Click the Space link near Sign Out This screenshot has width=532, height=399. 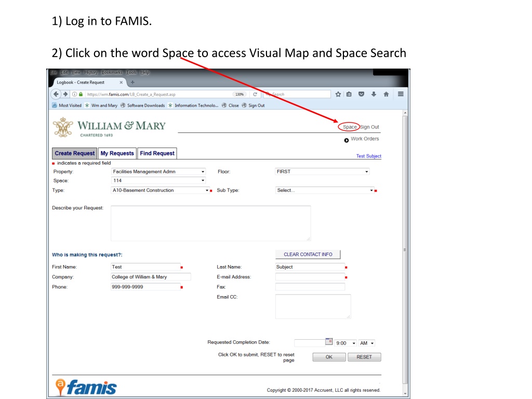tap(350, 127)
